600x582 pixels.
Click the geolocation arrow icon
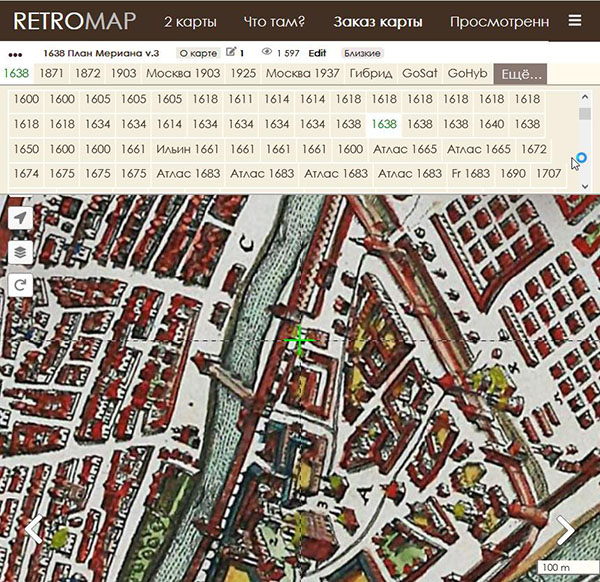pos(20,219)
